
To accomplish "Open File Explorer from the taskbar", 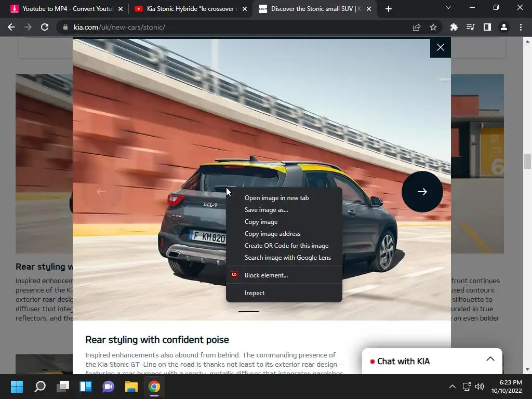I will pyautogui.click(x=131, y=387).
